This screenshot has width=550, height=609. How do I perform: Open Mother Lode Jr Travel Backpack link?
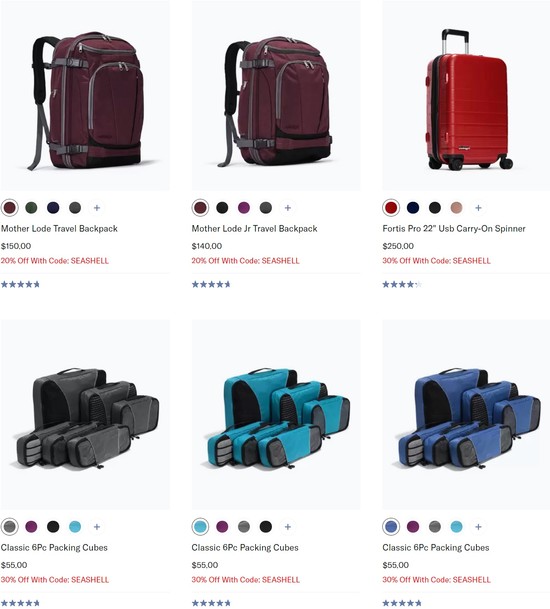pos(254,228)
